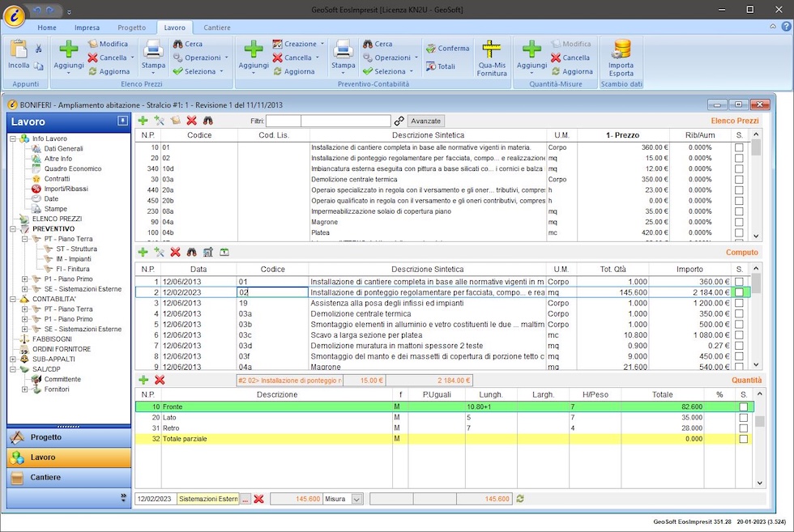794x532 pixels.
Task: Toggle checkbox for Fronte quantity row
Action: [744, 406]
